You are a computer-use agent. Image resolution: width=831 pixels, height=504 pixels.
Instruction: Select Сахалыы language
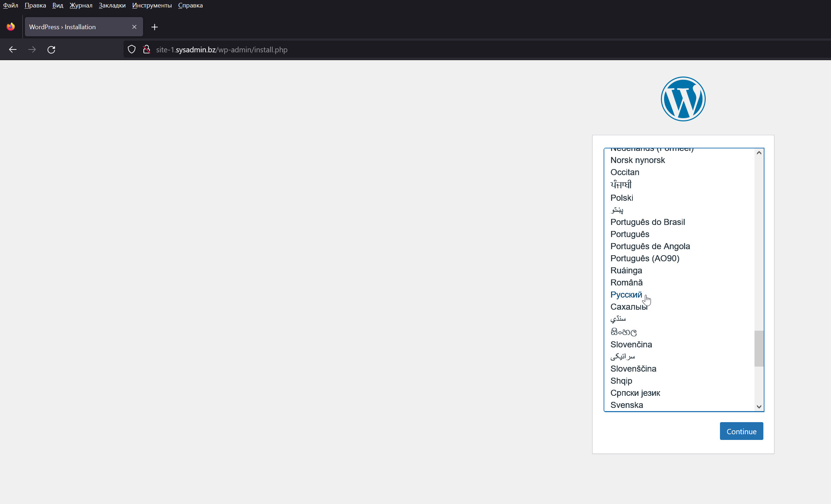679,307
